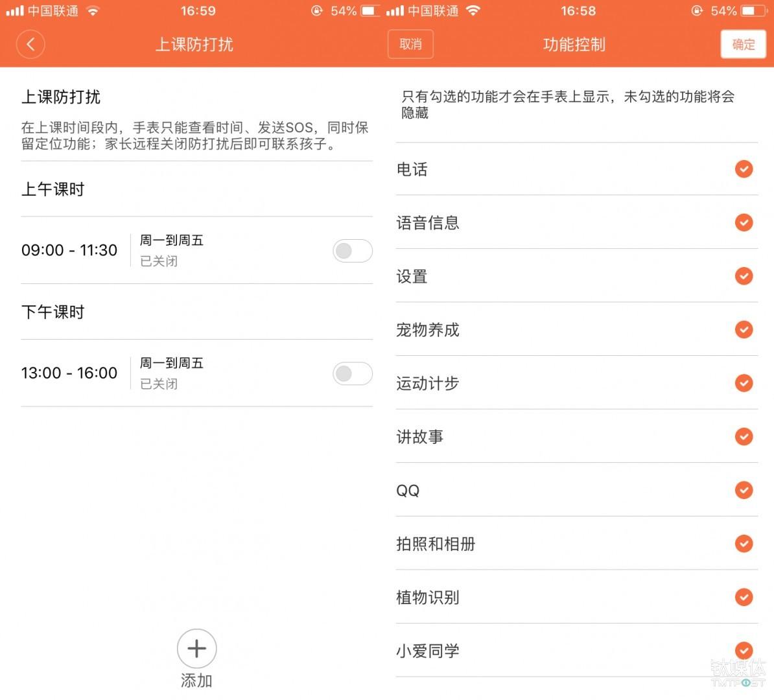Open the 13:00 - 16:00 time slot
This screenshot has width=774, height=700.
pyautogui.click(x=69, y=373)
